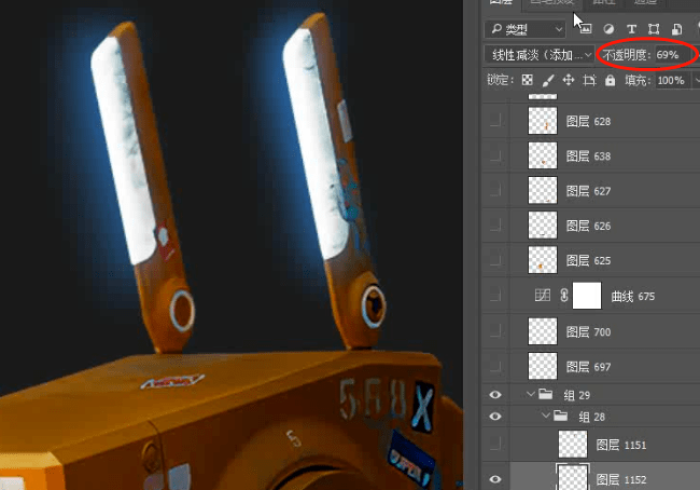
Task: Click the adjustment layer filter icon
Action: pos(607,30)
